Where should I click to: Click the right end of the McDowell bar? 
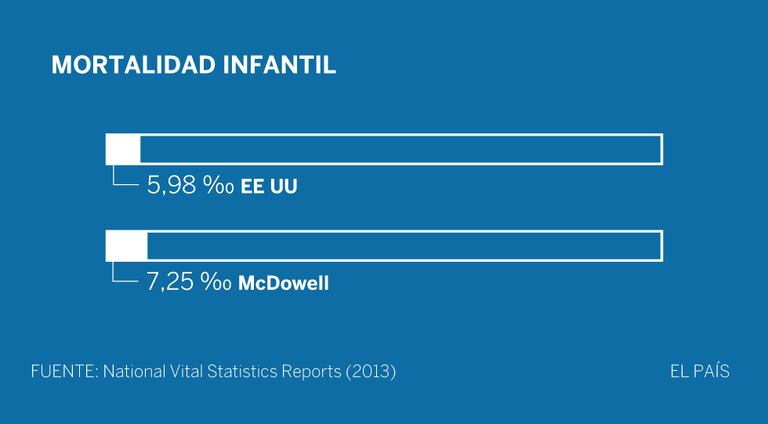[x=660, y=245]
